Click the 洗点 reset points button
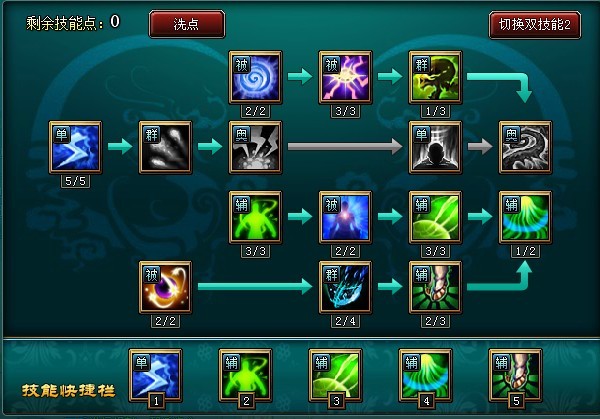Image resolution: width=600 pixels, height=419 pixels. pos(187,24)
